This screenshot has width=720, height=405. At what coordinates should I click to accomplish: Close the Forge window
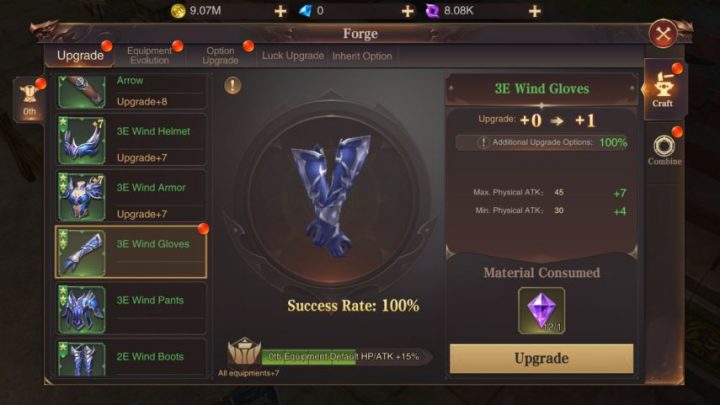(x=663, y=34)
